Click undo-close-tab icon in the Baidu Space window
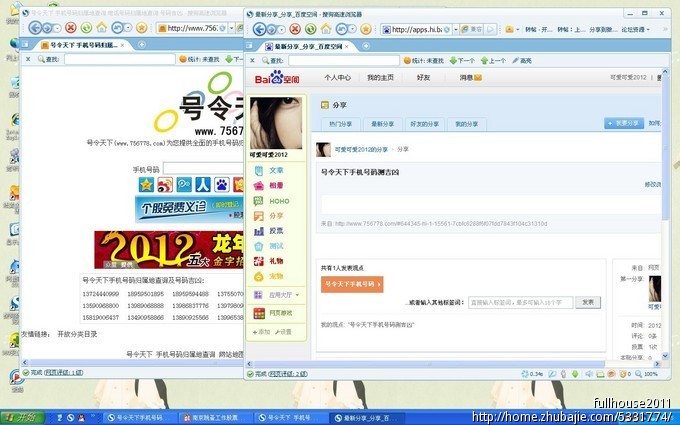This screenshot has width=680, height=425. [342, 29]
